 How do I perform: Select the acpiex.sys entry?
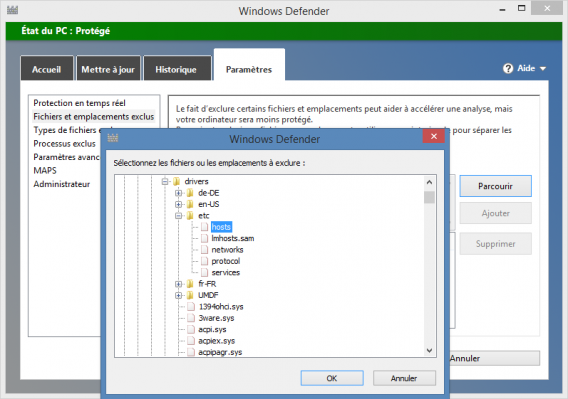pos(217,341)
